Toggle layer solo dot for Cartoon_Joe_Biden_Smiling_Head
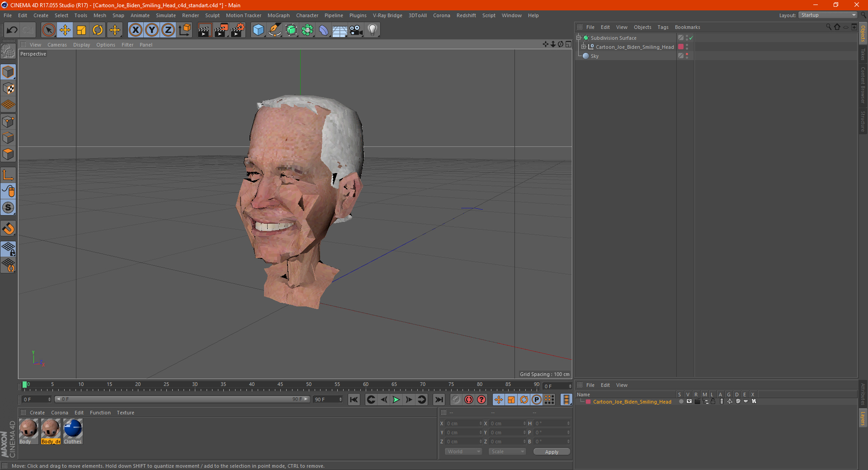The height and width of the screenshot is (470, 868). pyautogui.click(x=681, y=402)
